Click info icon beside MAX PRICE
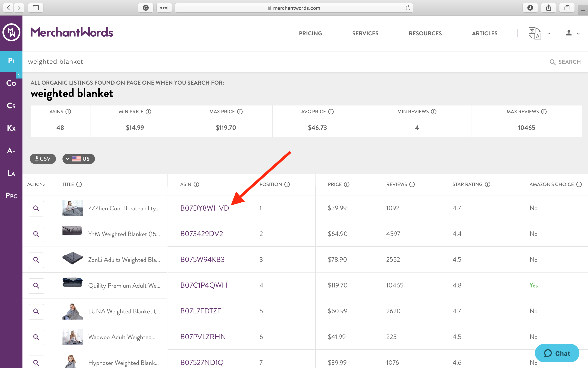 pos(240,112)
